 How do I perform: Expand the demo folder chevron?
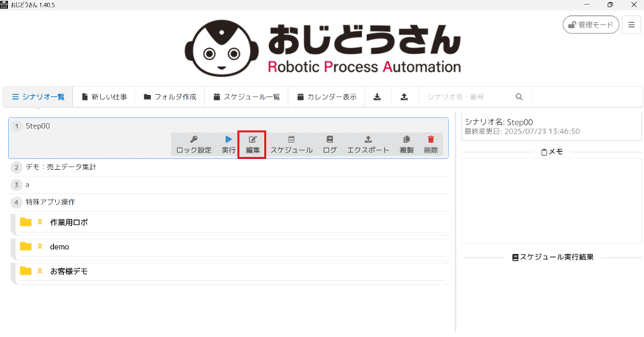40,246
